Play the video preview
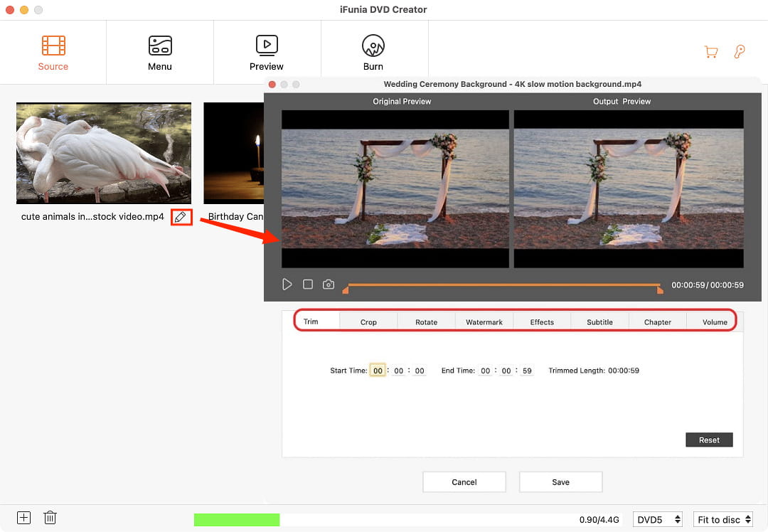 click(287, 284)
